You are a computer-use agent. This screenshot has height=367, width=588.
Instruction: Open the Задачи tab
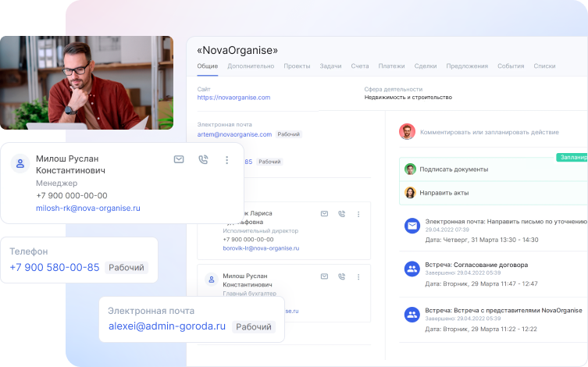tap(330, 66)
